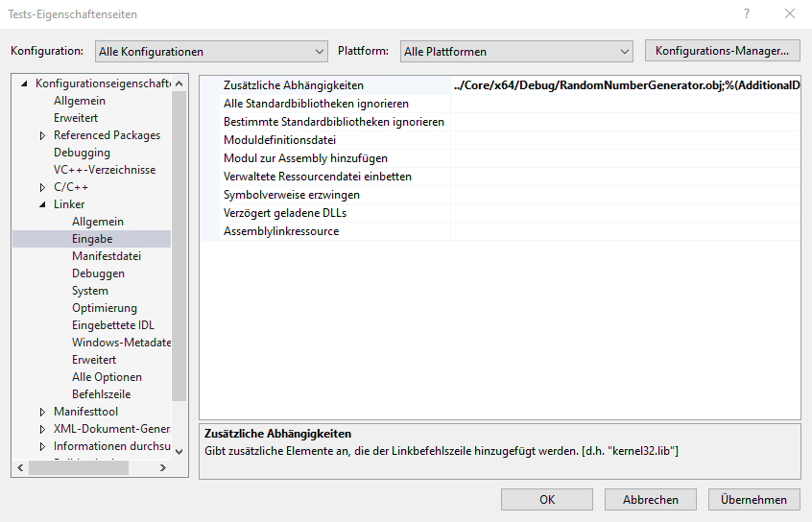Click the help question mark icon
Screen dimensions: 812x522
click(746, 14)
